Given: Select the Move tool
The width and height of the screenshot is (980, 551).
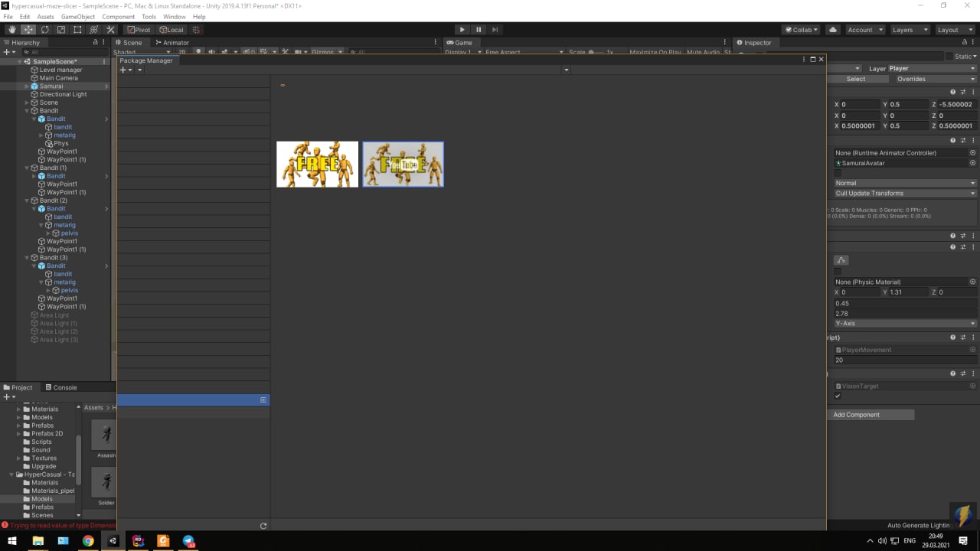Looking at the screenshot, I should [28, 30].
